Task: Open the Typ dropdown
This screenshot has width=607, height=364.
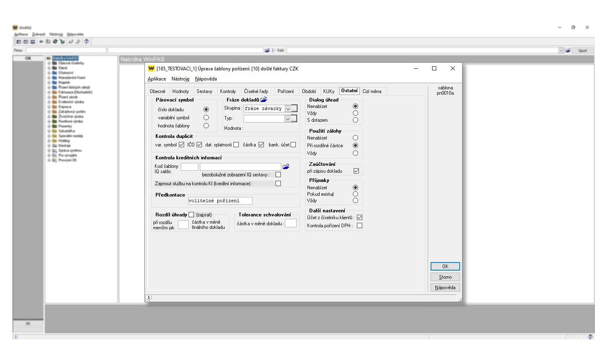Action: coord(288,119)
